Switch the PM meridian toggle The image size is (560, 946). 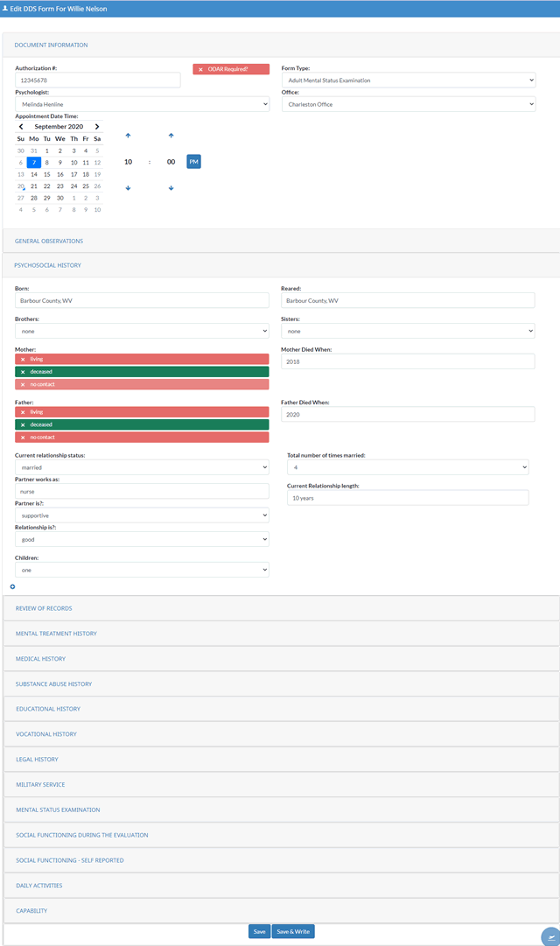(x=193, y=162)
